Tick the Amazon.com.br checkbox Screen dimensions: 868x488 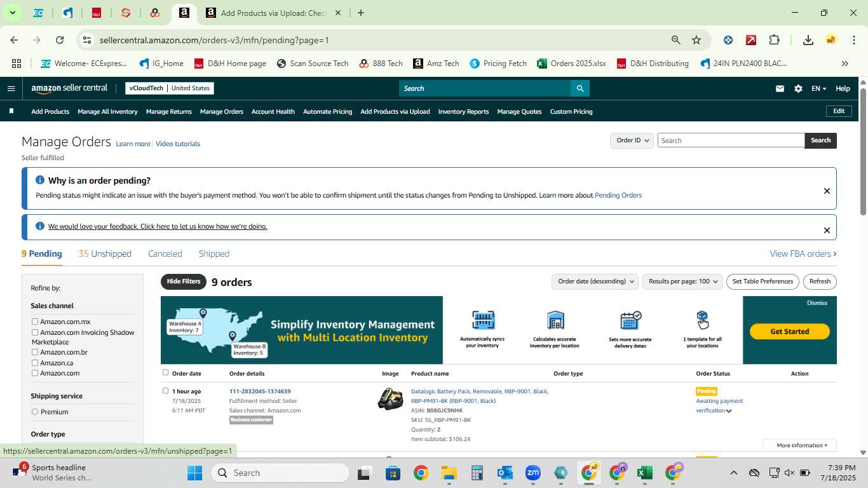click(35, 352)
